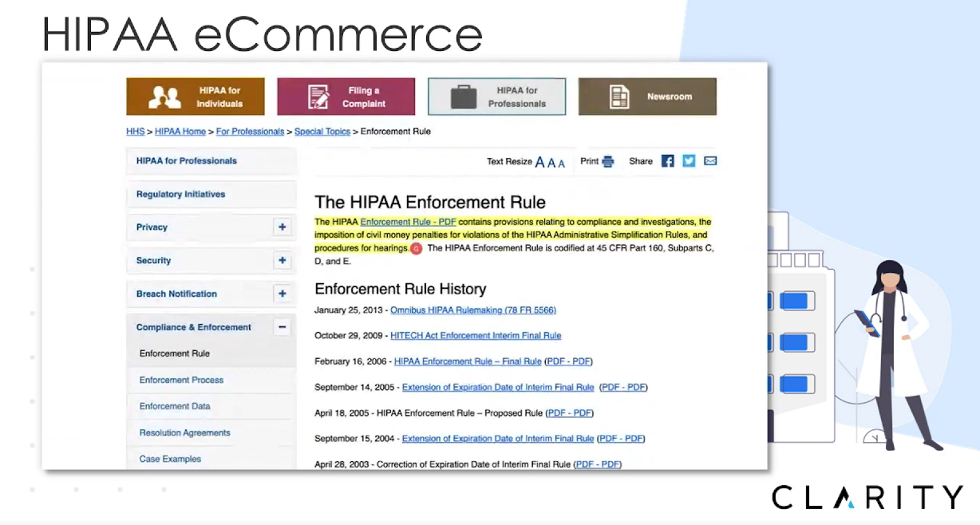Open the Enforcement Rule - PDF link
980x525 pixels.
click(x=408, y=222)
